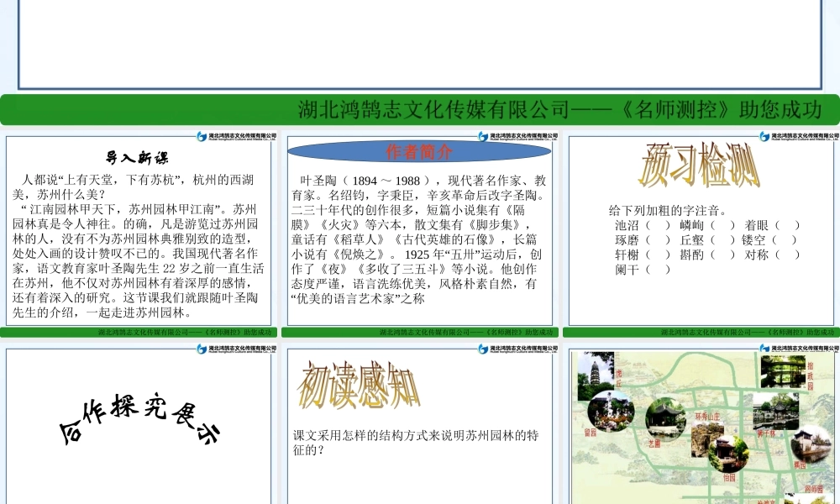Click text 人都说“上有天堂，下有苏杭”
The image size is (840, 504).
click(x=103, y=180)
